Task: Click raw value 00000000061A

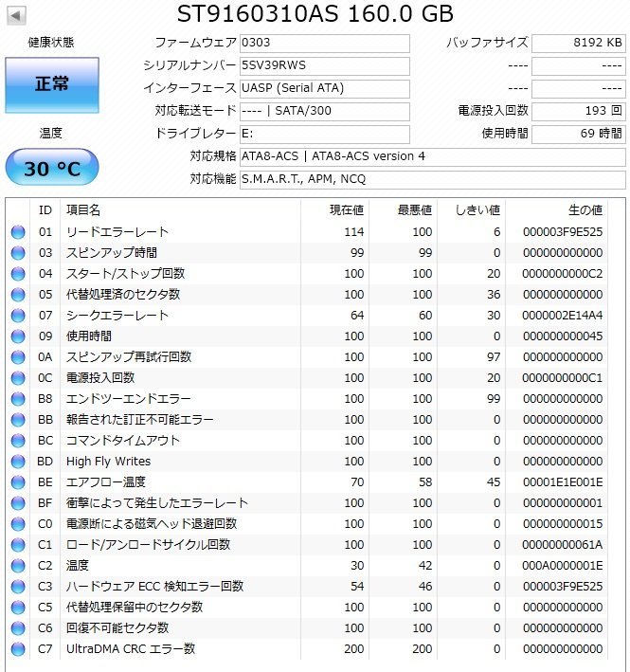Action: tap(563, 545)
